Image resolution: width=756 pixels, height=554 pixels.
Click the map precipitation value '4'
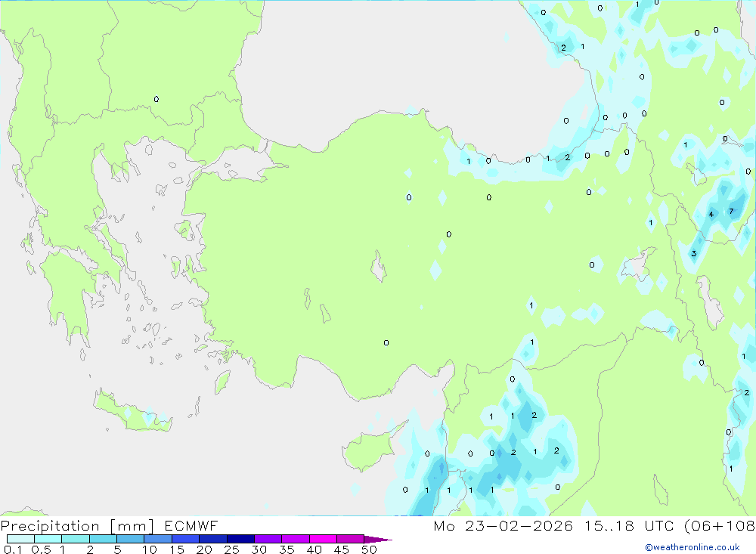[x=711, y=214]
